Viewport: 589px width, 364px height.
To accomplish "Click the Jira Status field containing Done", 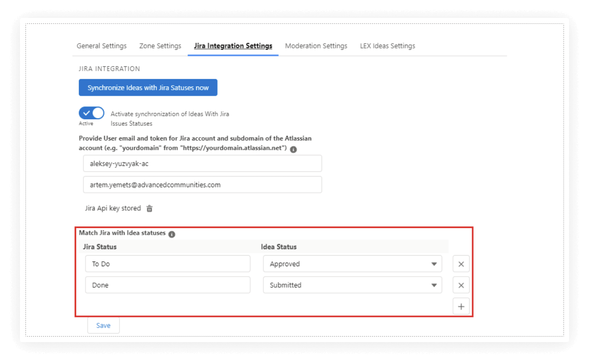I will point(167,285).
